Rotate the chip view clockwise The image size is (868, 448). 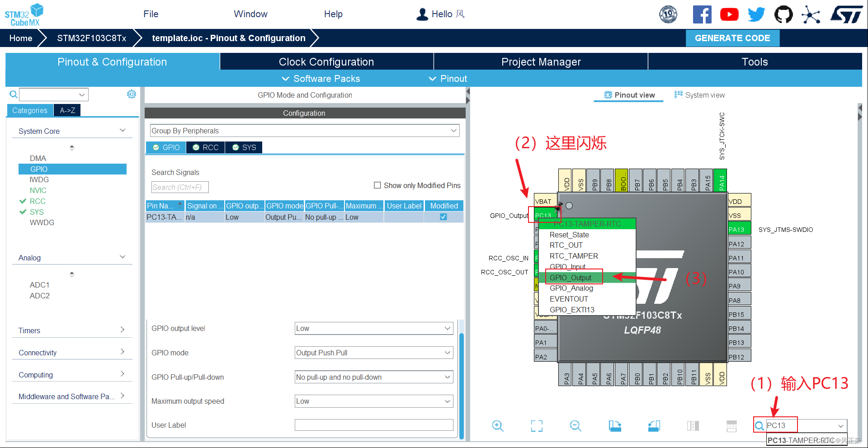(615, 425)
